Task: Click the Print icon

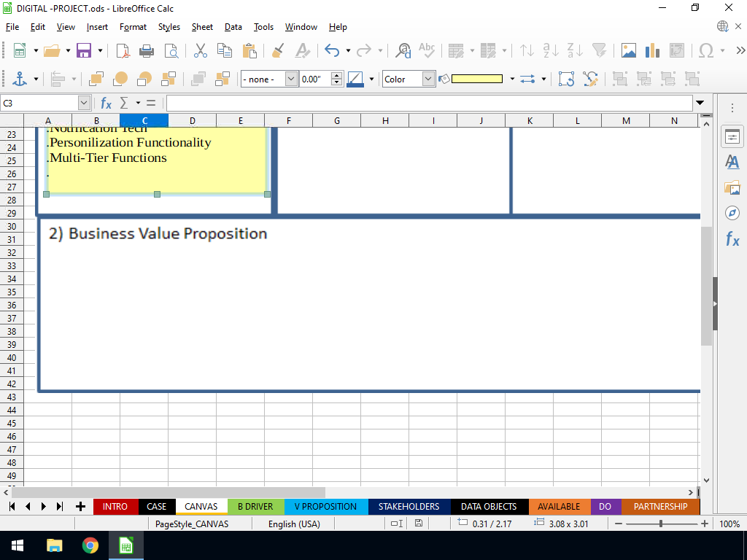Action: pyautogui.click(x=146, y=50)
